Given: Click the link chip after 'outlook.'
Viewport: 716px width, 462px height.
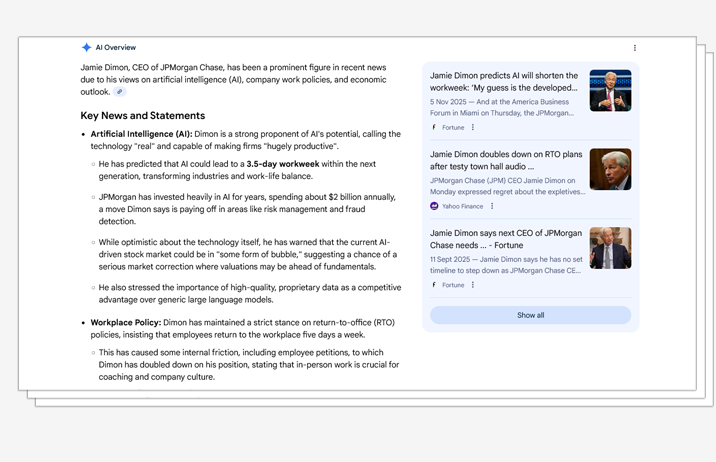Looking at the screenshot, I should pyautogui.click(x=120, y=92).
